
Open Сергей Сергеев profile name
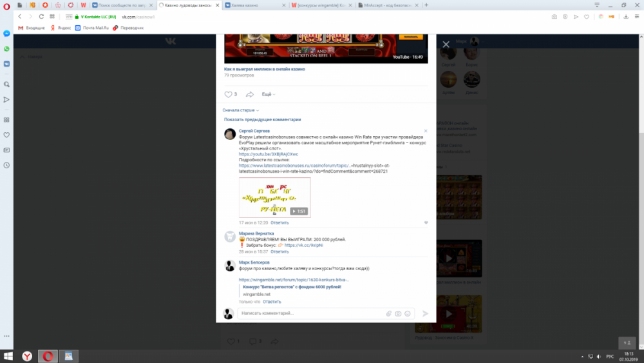(254, 131)
